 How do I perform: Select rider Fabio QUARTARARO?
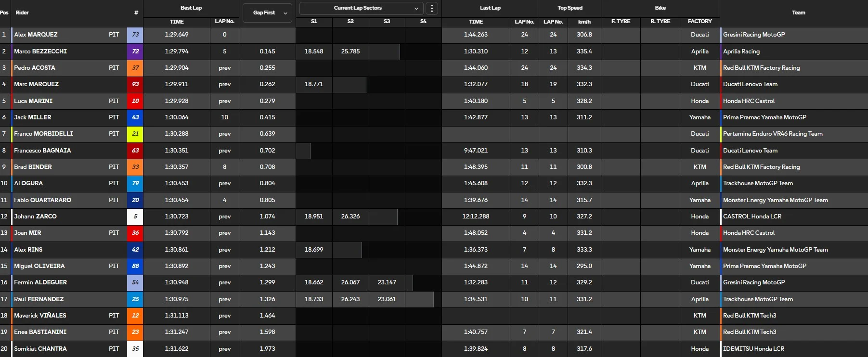click(x=42, y=200)
